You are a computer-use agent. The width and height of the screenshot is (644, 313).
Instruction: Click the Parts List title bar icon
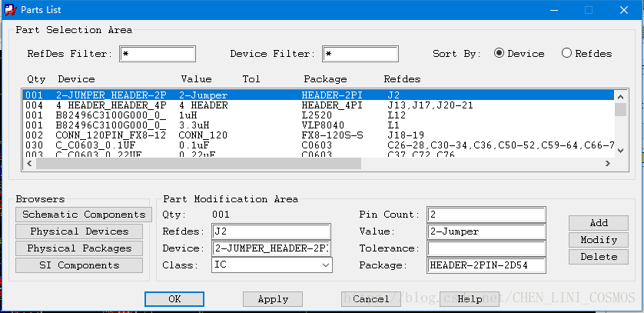[x=10, y=10]
